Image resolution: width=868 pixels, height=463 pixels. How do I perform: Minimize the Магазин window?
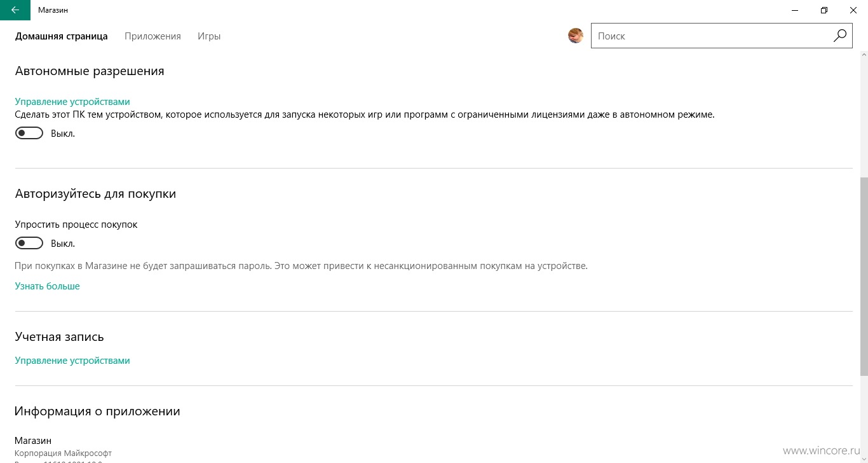click(x=795, y=10)
